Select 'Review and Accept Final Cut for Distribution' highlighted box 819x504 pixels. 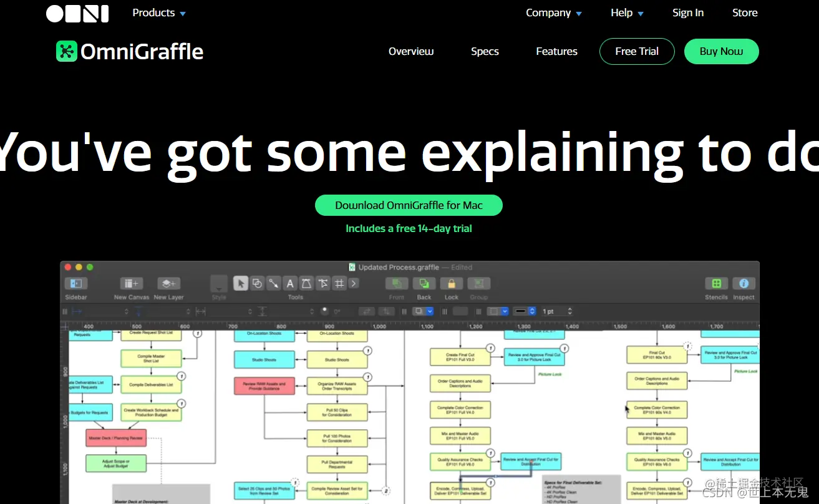[x=531, y=462]
